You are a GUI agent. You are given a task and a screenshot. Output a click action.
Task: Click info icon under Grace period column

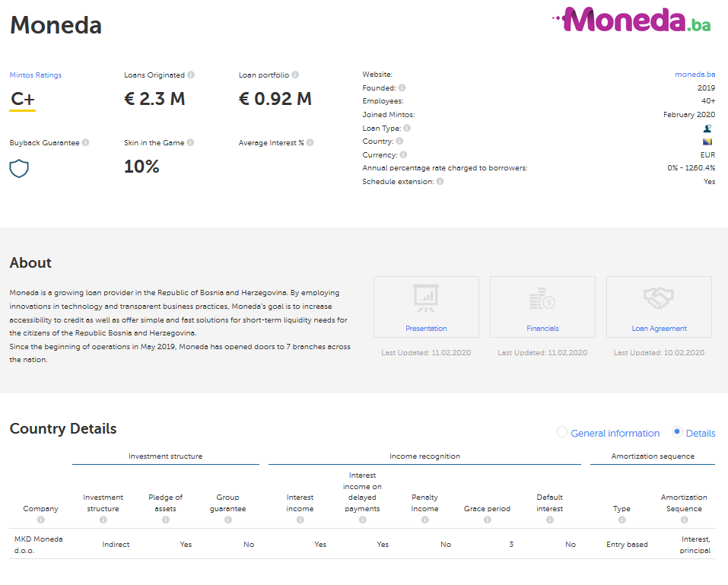pos(487,520)
